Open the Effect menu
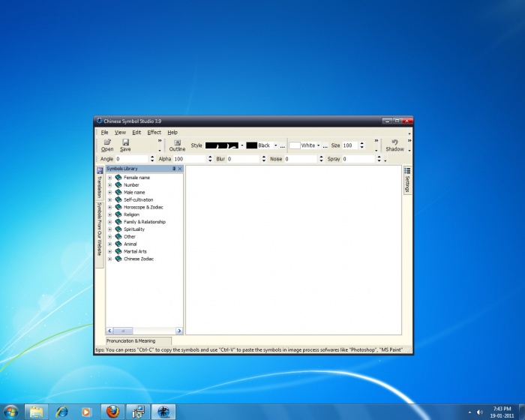Screen dimensions: 525x420 [x=154, y=132]
